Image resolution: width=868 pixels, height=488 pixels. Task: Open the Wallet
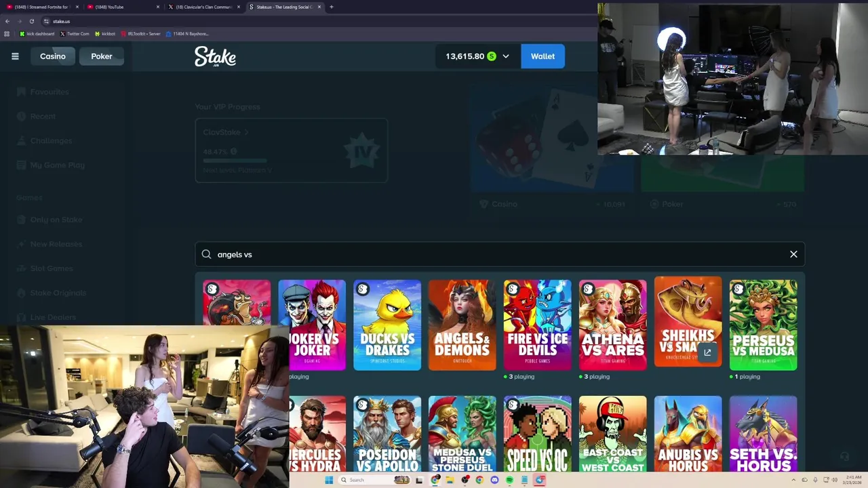tap(542, 56)
